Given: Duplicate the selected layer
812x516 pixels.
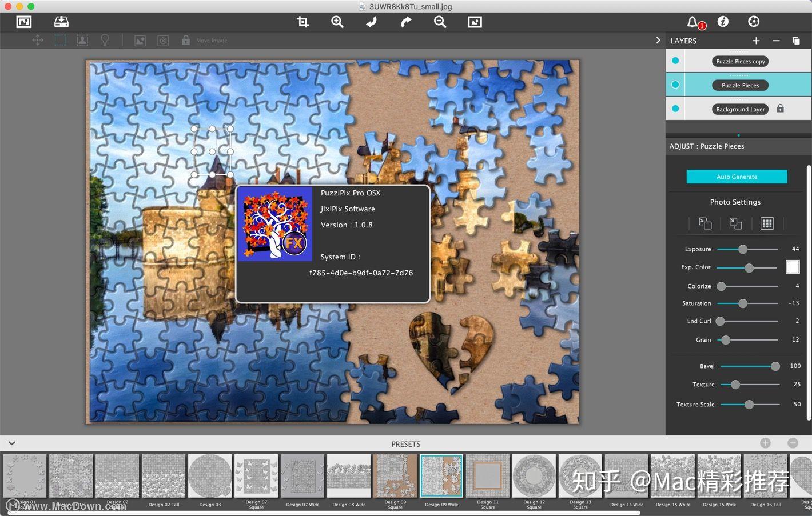Looking at the screenshot, I should pos(796,41).
